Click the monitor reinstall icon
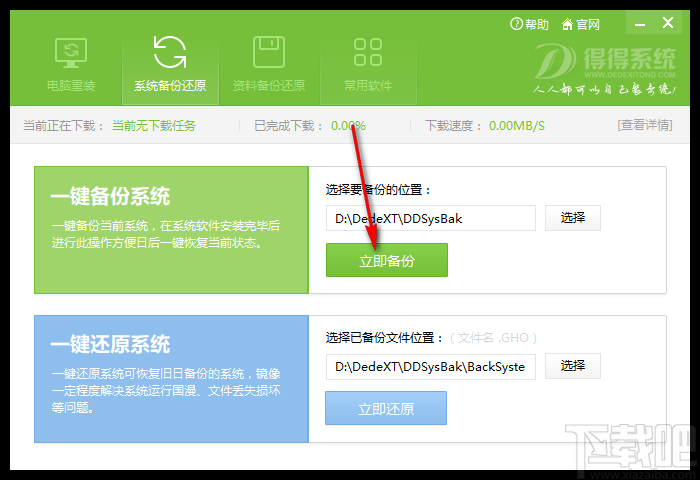Screen dimensions: 700x480 click(71, 52)
